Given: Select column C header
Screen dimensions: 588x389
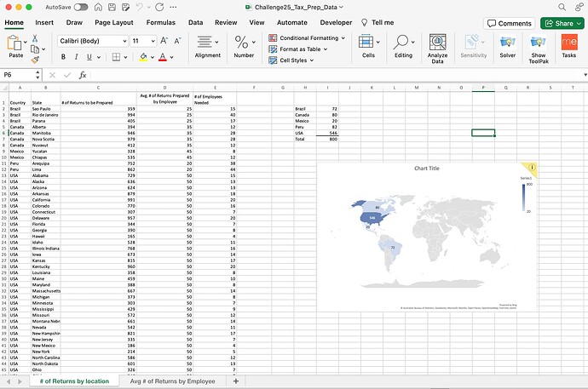Looking at the screenshot, I should pyautogui.click(x=98, y=88).
